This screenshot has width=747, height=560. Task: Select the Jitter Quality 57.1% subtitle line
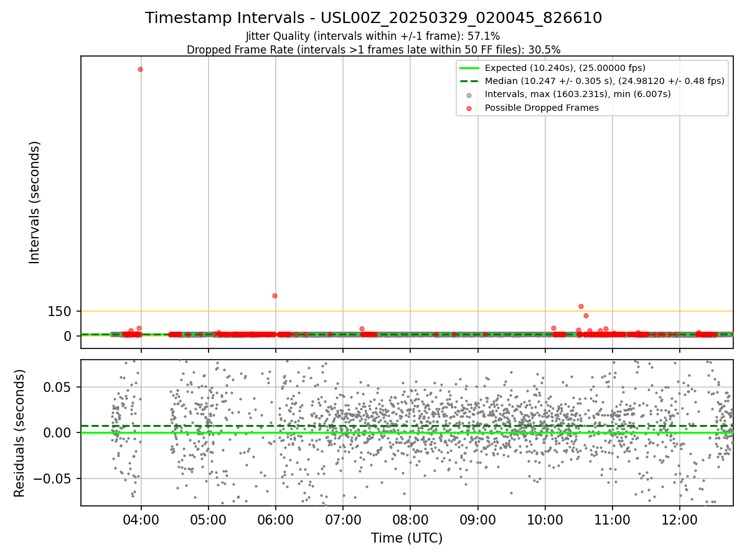pos(373,36)
